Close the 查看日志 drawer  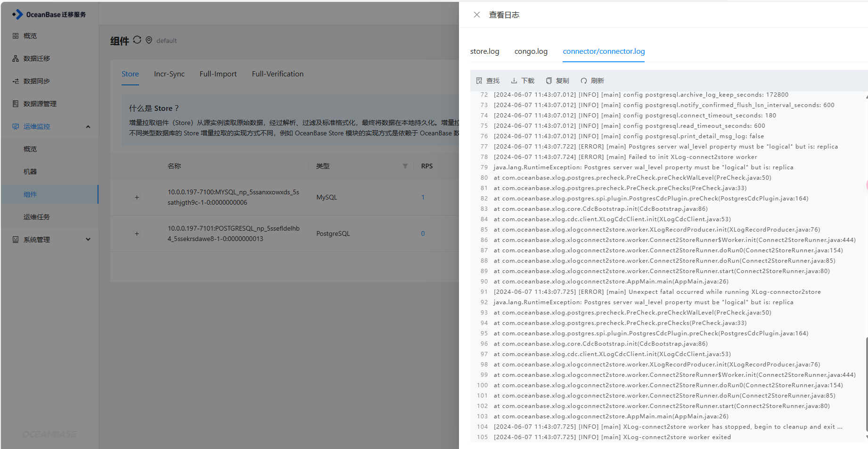pos(477,15)
